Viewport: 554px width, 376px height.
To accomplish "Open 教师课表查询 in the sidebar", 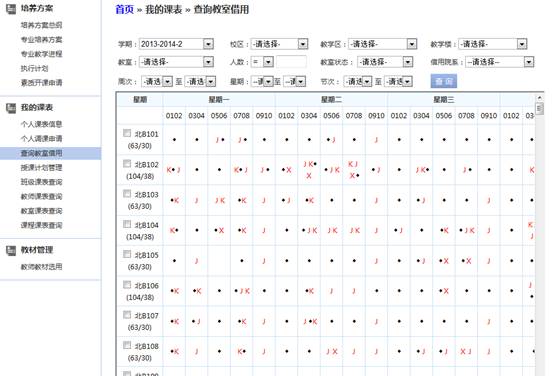I will [41, 196].
